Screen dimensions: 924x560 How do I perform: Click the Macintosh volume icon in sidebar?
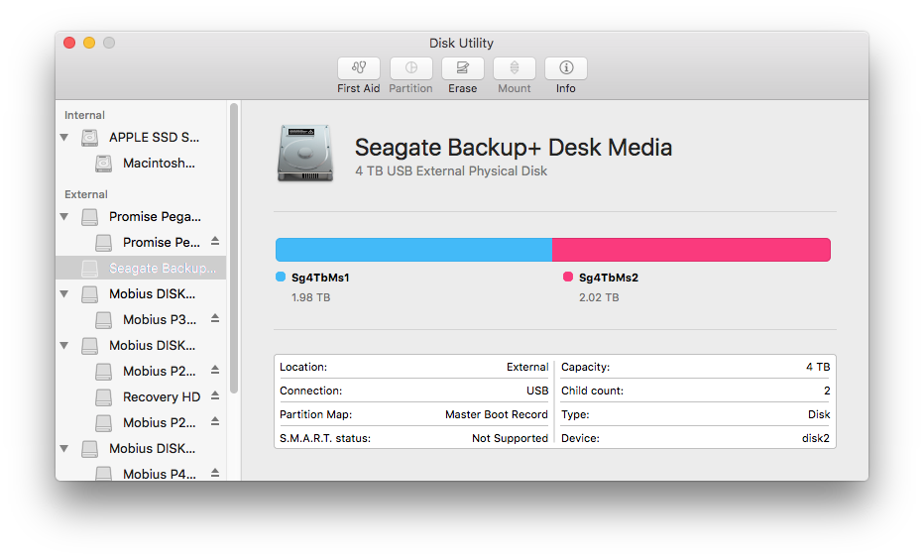click(104, 164)
